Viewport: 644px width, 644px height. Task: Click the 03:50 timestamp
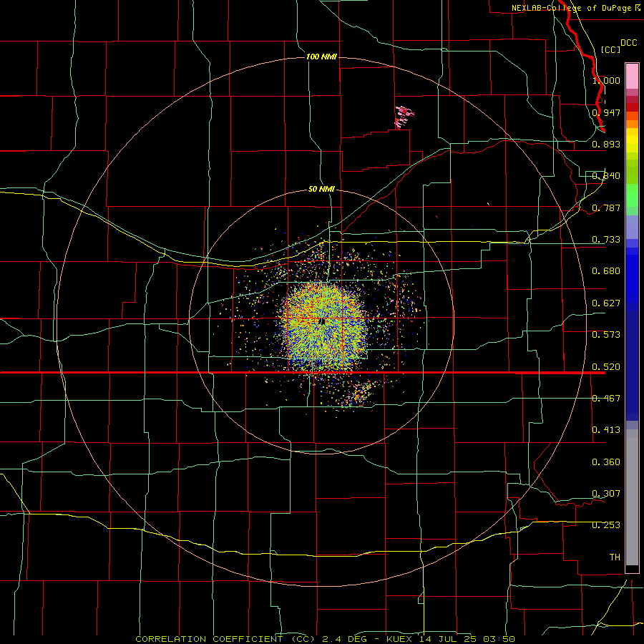point(499,639)
